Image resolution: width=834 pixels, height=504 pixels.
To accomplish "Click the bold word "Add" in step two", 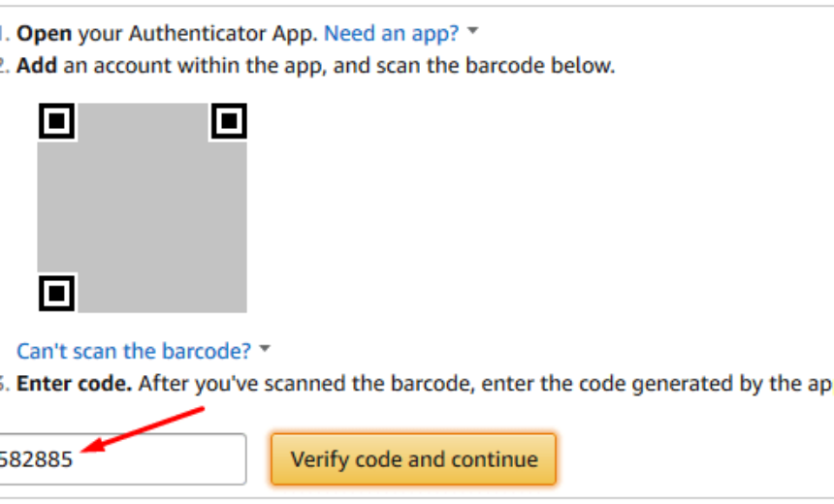I will click(x=36, y=66).
